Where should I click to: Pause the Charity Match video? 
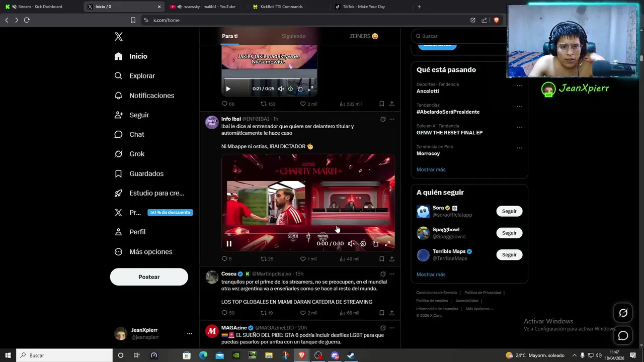[x=229, y=244]
